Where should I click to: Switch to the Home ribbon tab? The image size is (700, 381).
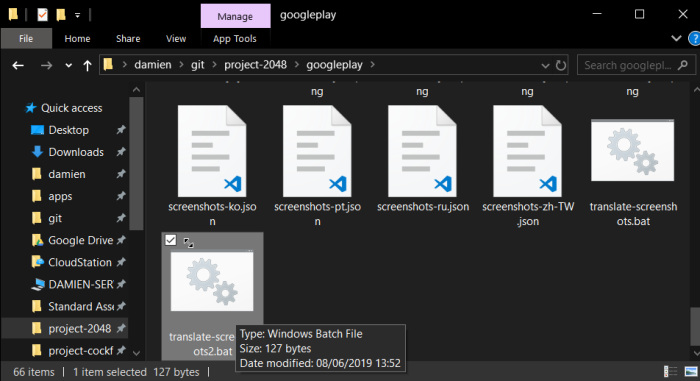[x=77, y=38]
